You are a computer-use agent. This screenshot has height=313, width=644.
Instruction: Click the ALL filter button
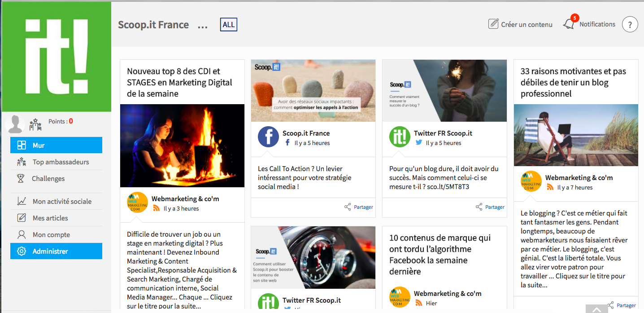229,25
